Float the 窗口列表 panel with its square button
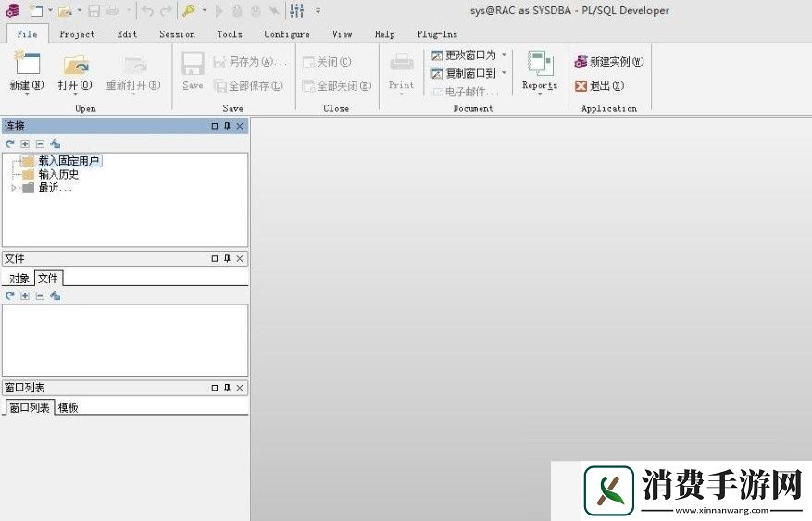The image size is (812, 521). pyautogui.click(x=215, y=388)
